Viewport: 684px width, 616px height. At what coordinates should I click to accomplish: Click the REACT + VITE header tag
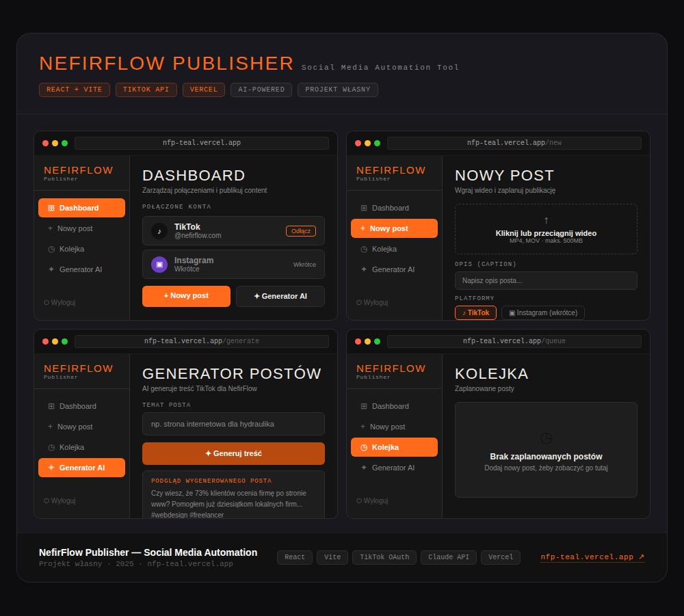coord(74,90)
